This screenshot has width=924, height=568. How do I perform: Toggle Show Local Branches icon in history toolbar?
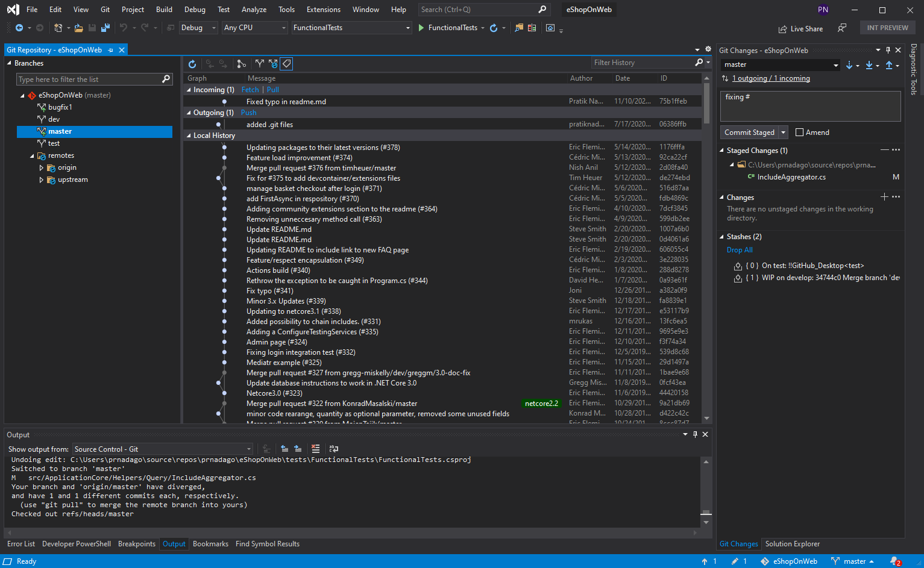pyautogui.click(x=260, y=64)
